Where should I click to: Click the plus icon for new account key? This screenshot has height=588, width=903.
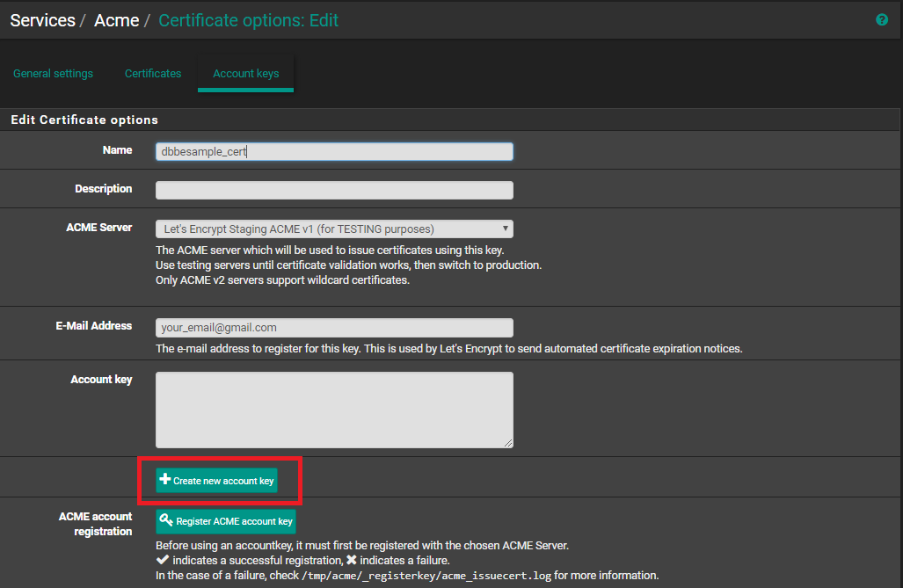click(164, 480)
